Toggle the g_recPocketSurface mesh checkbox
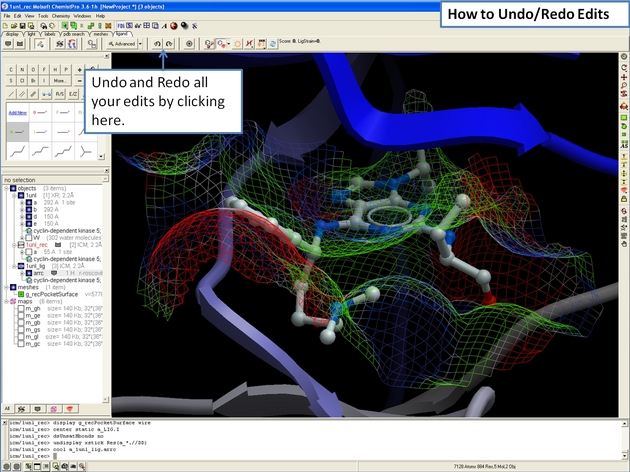Viewport: 630px width, 472px height. coord(20,294)
